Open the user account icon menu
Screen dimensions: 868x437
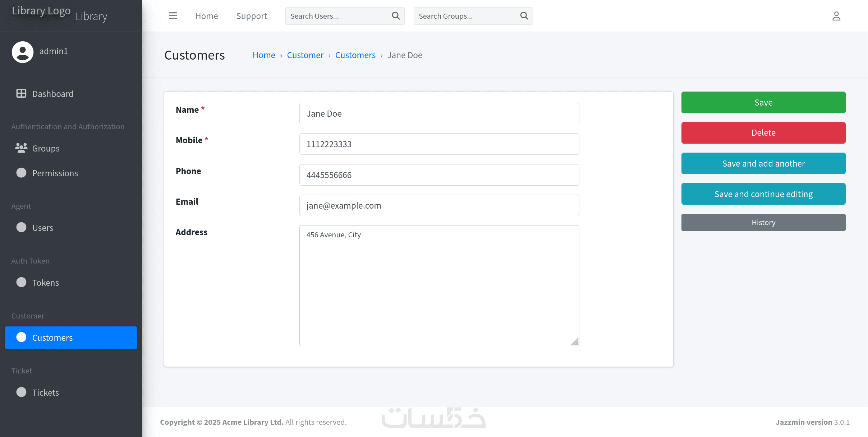(836, 16)
